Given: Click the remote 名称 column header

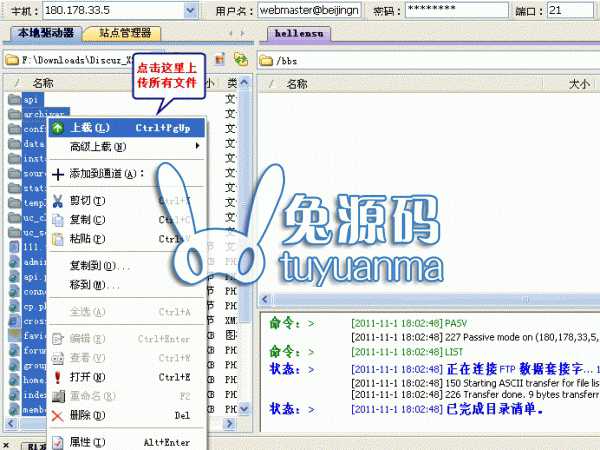Looking at the screenshot, I should 296,85.
